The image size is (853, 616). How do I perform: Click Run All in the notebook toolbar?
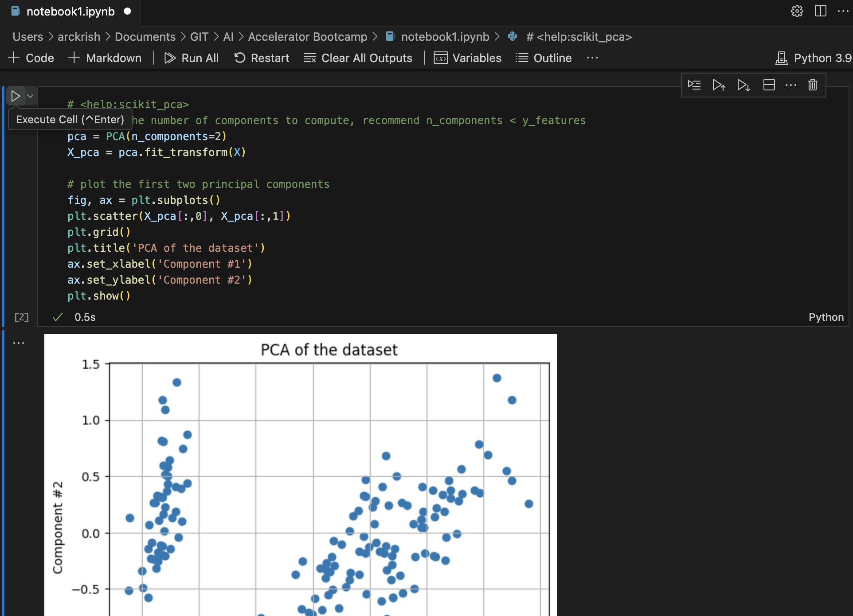[192, 58]
